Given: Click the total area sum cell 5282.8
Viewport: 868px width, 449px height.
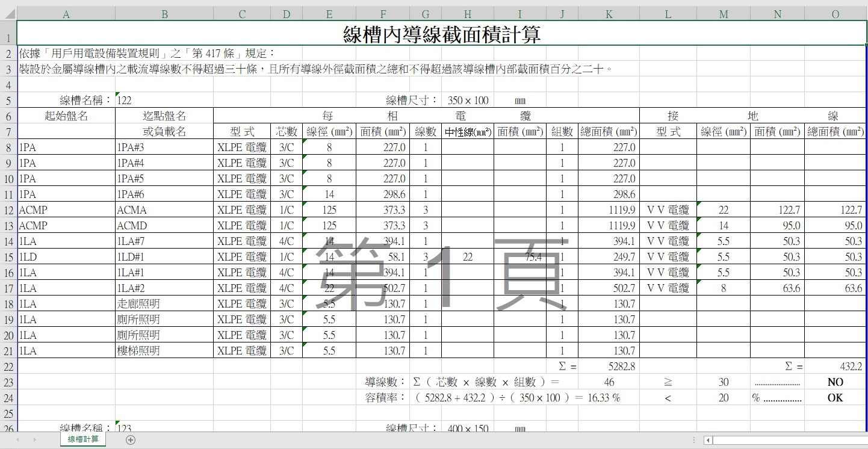Looking at the screenshot, I should [609, 366].
